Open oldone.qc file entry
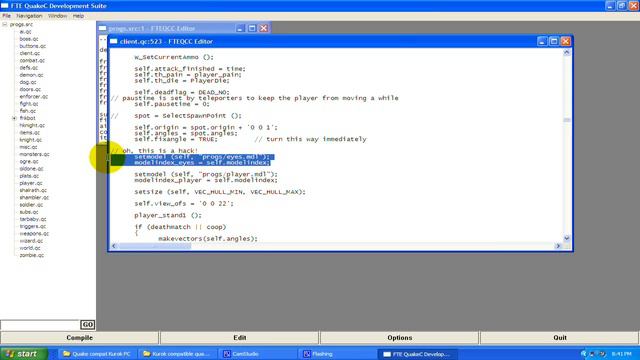Viewport: 640px width, 360px height. coord(31,169)
